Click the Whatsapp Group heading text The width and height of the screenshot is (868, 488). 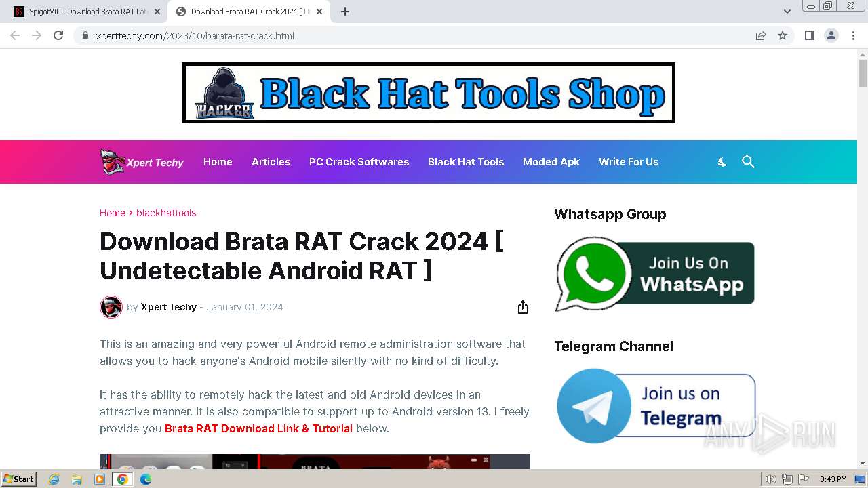610,214
